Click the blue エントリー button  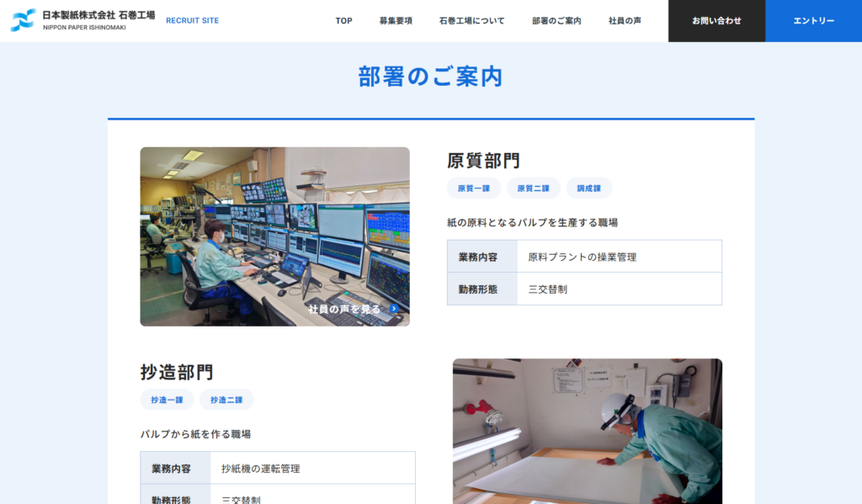[813, 20]
